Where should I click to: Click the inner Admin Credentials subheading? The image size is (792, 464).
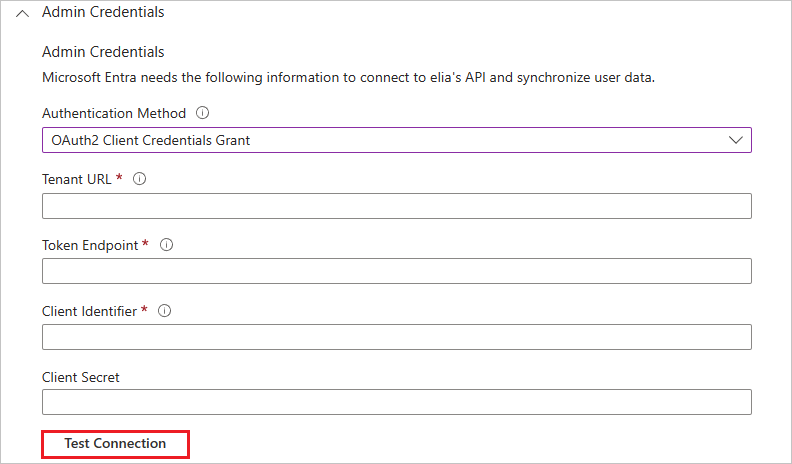point(103,51)
